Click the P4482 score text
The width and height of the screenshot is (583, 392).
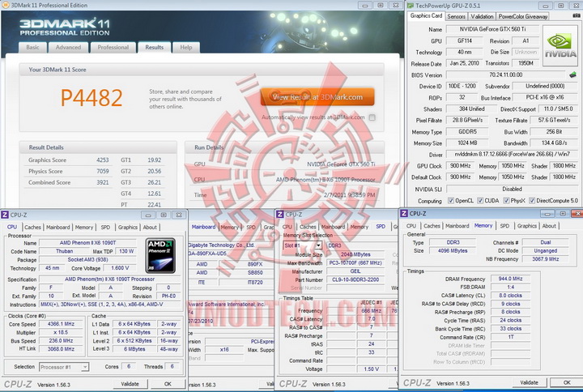click(91, 98)
